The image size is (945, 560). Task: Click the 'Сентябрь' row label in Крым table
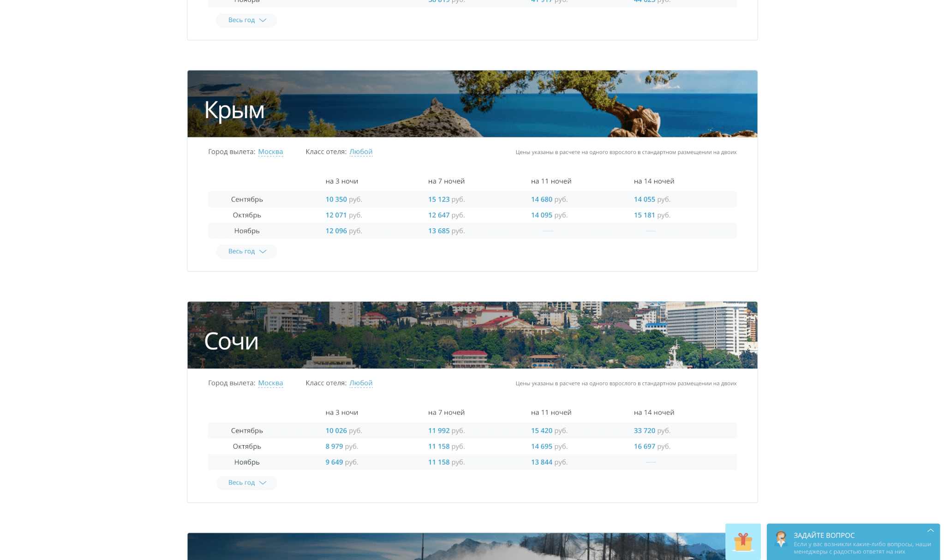[x=247, y=199]
